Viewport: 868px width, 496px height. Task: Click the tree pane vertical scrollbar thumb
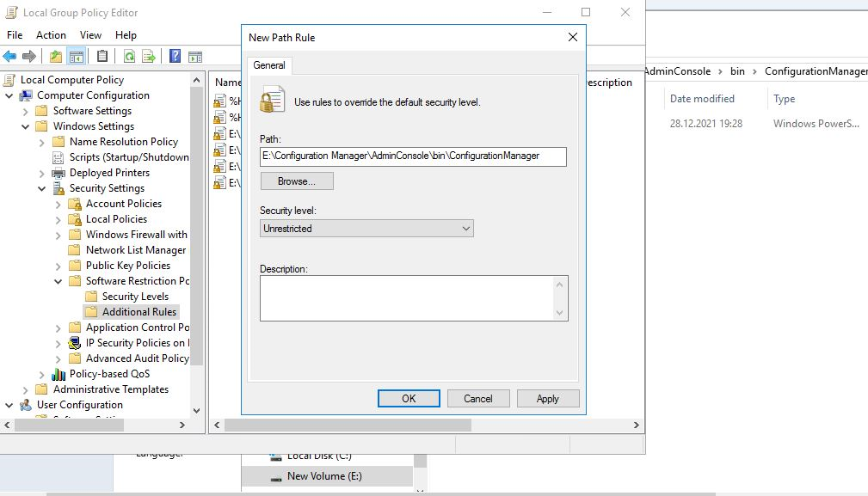(196, 227)
